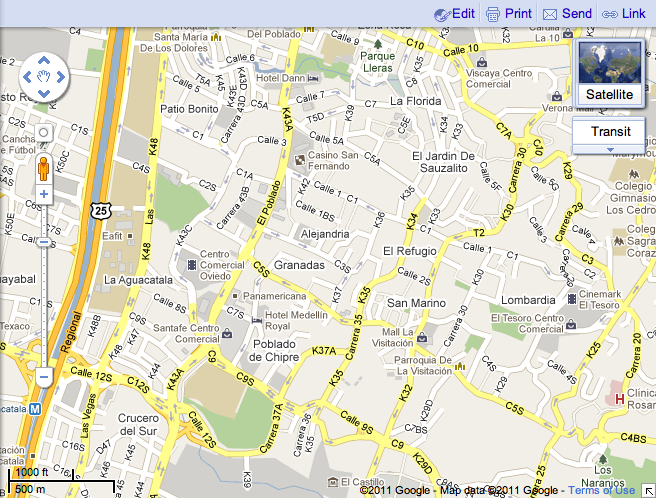Screen dimensions: 656x499
Task: Click the printer icon
Action: [x=493, y=14]
